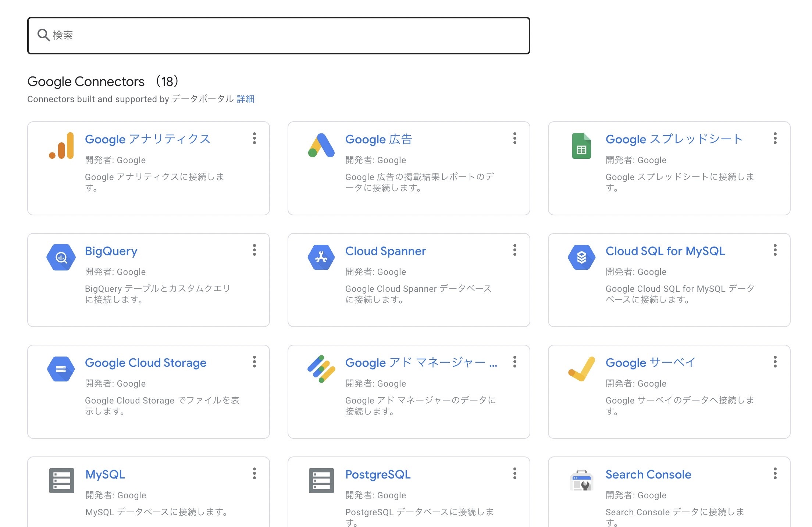The image size is (812, 527).
Task: Select the MySQL connector title
Action: coord(105,474)
